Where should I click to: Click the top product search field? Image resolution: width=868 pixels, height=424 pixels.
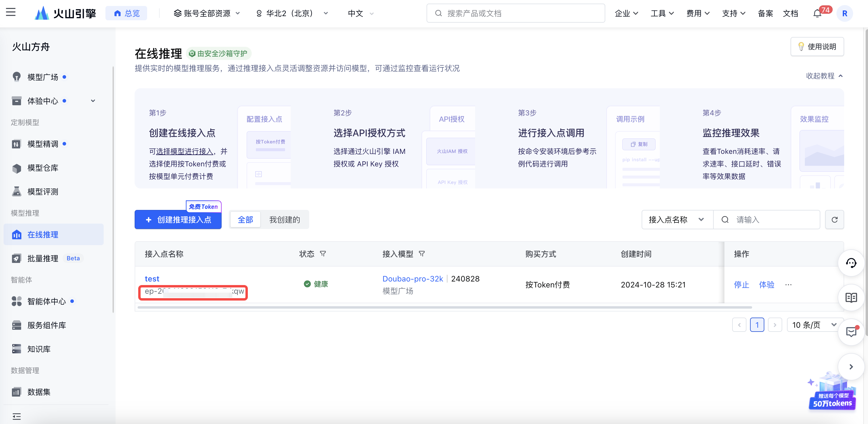click(516, 13)
